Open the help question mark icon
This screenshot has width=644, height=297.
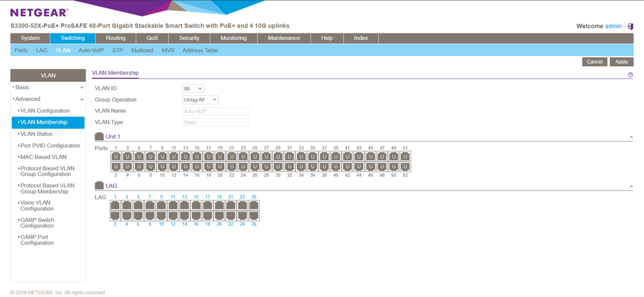pos(630,75)
